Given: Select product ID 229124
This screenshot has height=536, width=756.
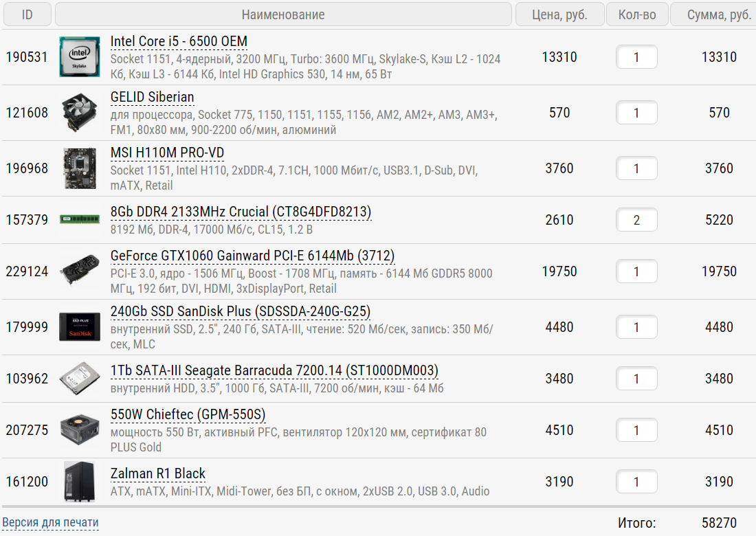Looking at the screenshot, I should click(27, 271).
